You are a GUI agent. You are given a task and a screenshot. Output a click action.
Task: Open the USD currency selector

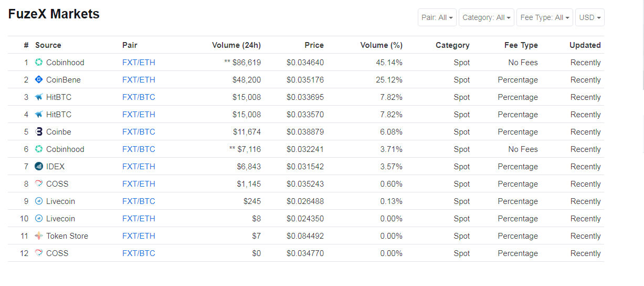590,17
